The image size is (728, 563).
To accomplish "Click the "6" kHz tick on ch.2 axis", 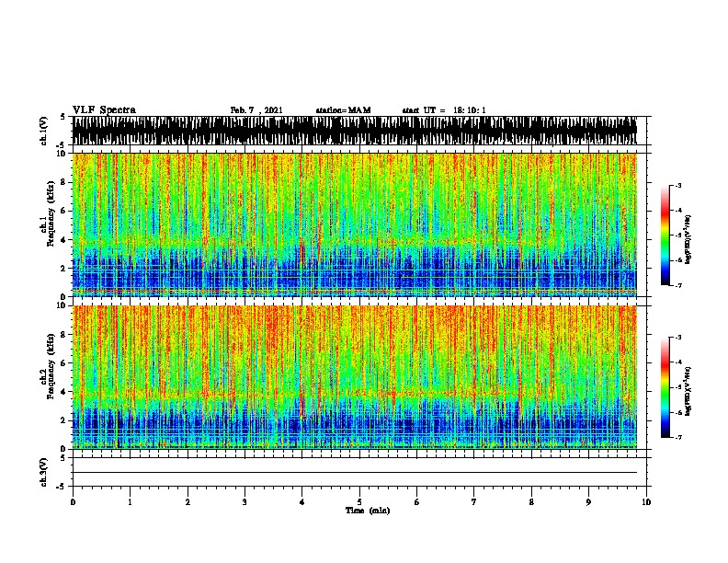I will point(63,362).
